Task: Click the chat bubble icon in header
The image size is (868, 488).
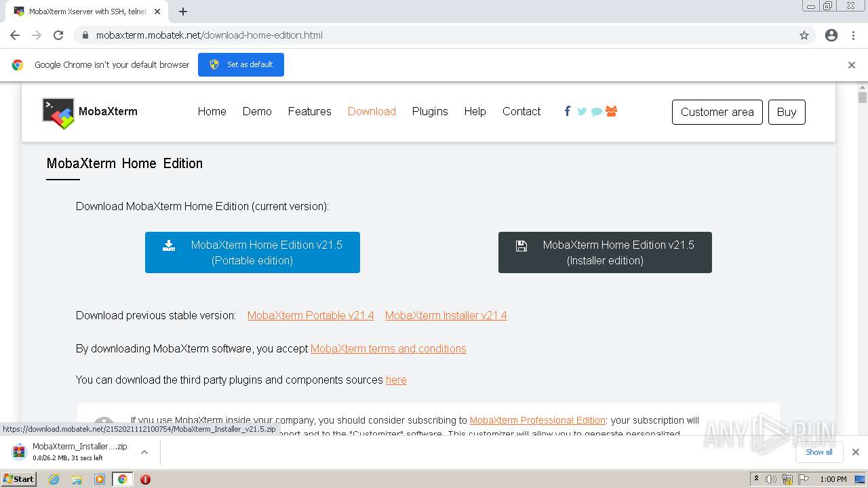Action: click(x=597, y=112)
